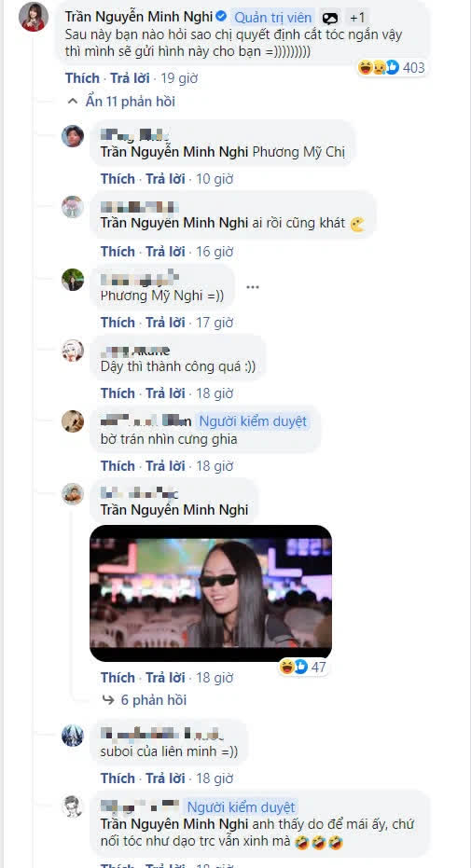The width and height of the screenshot is (471, 868).
Task: View reactions on the 403-reaction comment
Action: pyautogui.click(x=392, y=67)
